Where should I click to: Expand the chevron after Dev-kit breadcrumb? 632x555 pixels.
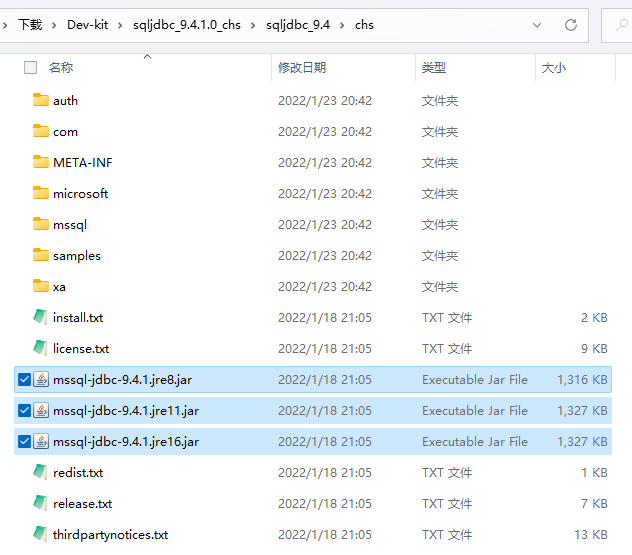[x=122, y=24]
